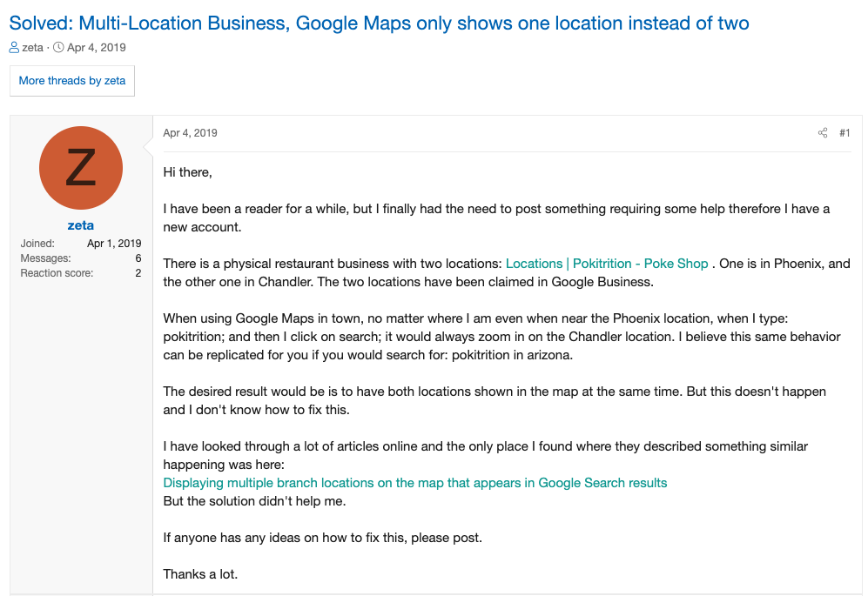Click the "Thanks a lot." closing line
Screen dimensions: 868x596
200,574
